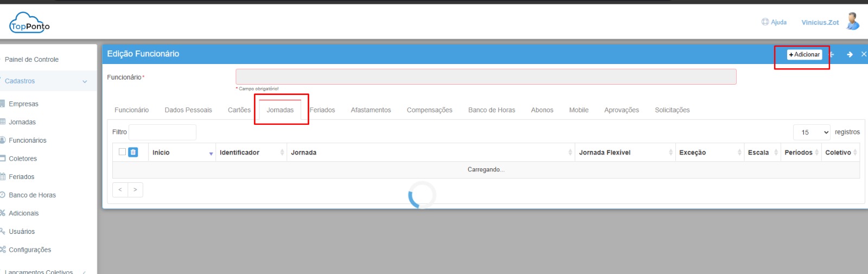The width and height of the screenshot is (868, 274).
Task: Sort by Jornada column arrows
Action: 570,152
